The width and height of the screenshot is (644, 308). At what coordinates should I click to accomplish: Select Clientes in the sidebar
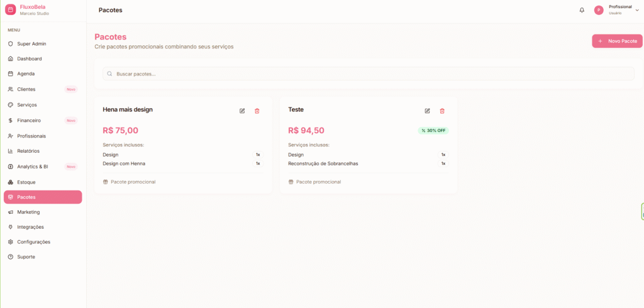[26, 89]
